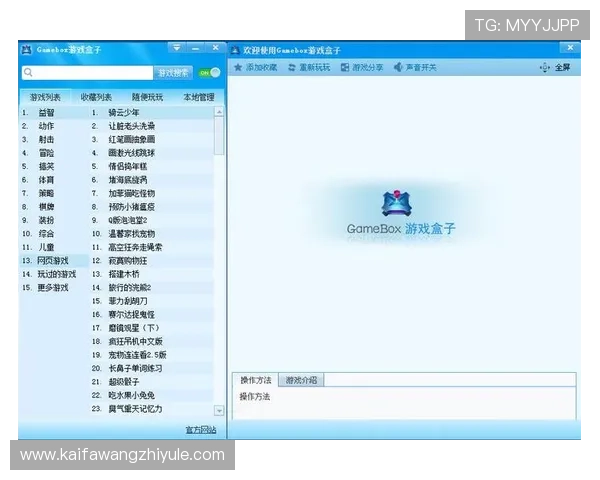Choose game 吃水果小兔兔
Viewport: 600px width, 480px height.
pos(152,395)
